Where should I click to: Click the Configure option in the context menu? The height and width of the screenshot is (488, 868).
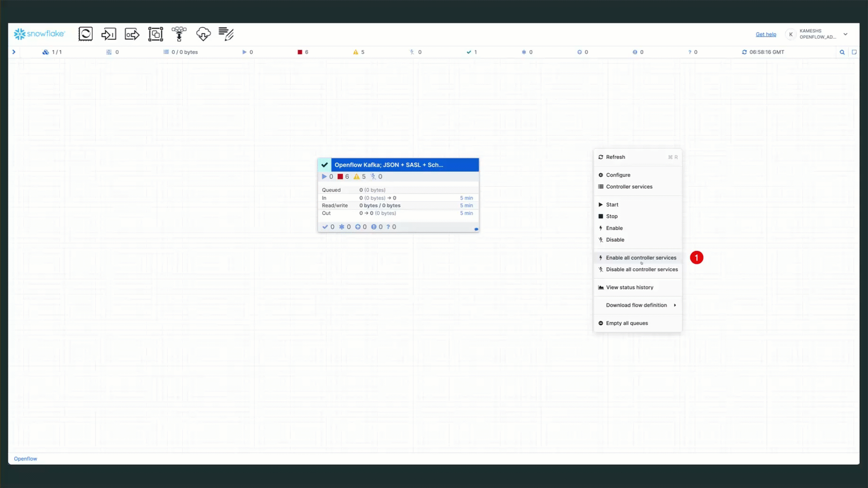click(x=618, y=174)
